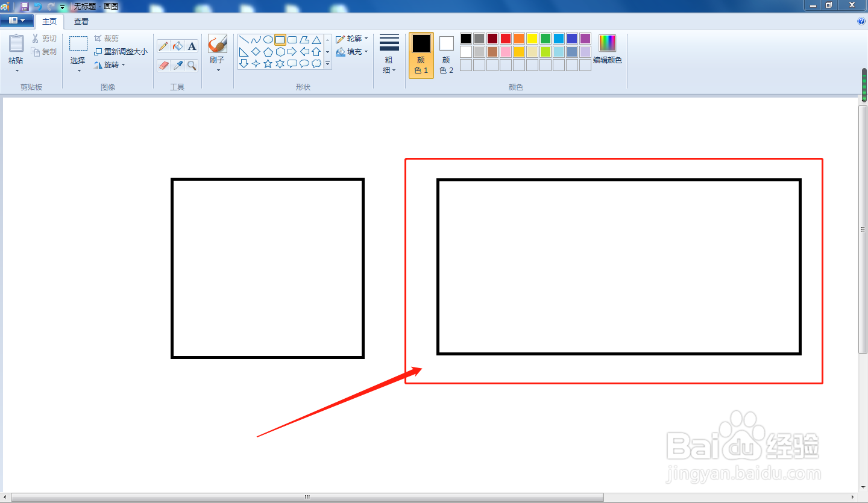Click the Crop (裁剪) button

point(107,39)
